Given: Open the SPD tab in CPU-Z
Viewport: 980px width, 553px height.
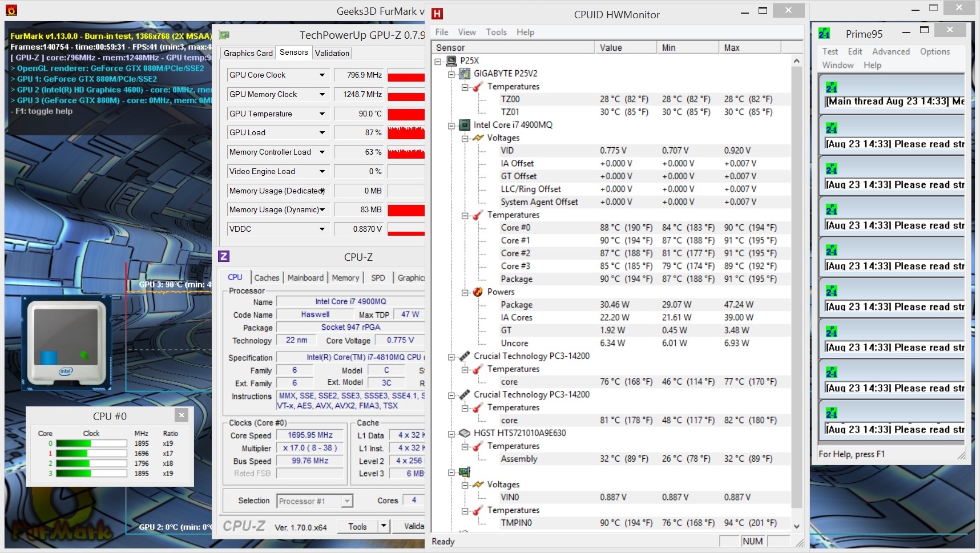Looking at the screenshot, I should (378, 277).
